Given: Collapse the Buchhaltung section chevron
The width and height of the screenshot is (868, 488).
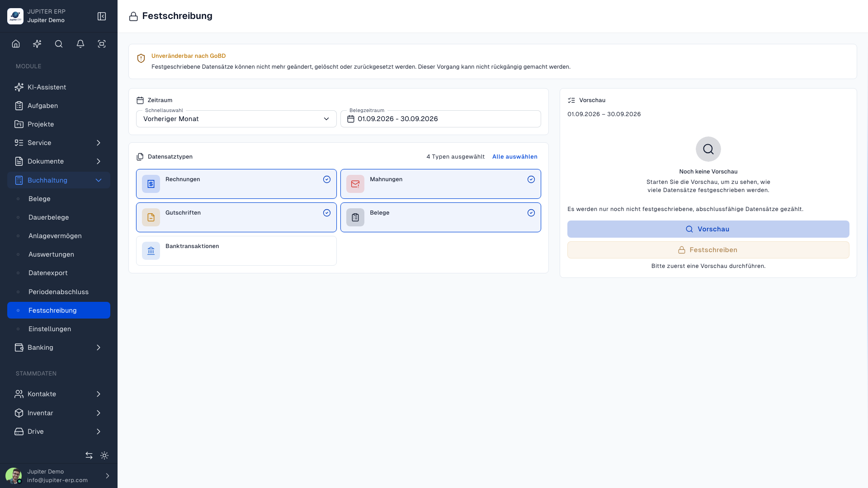Looking at the screenshot, I should click(x=99, y=180).
